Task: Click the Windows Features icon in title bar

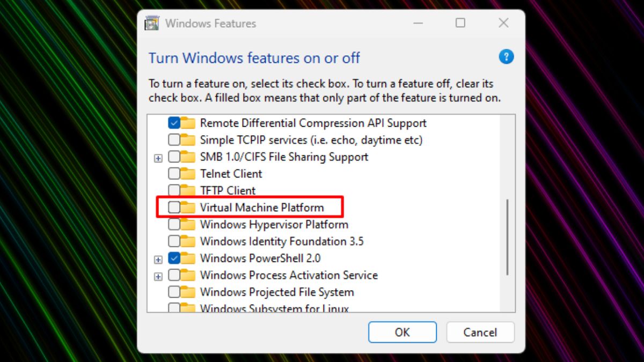Action: (151, 23)
